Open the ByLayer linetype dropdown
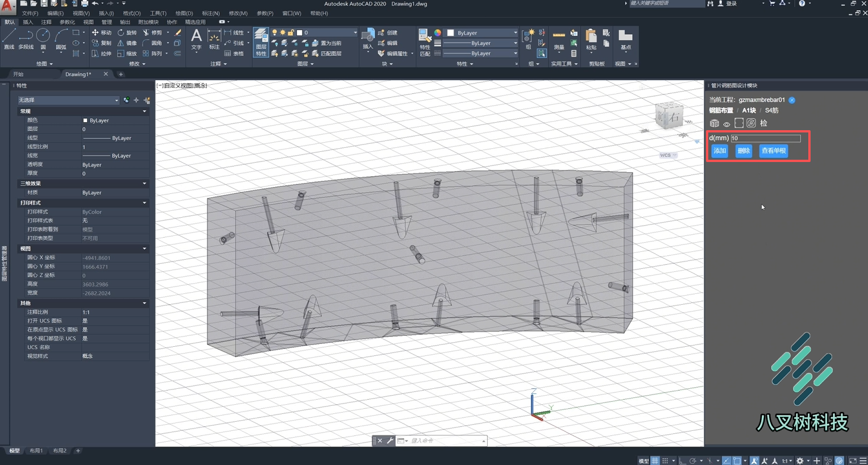Screen dimensions: 868x465 click(481, 53)
